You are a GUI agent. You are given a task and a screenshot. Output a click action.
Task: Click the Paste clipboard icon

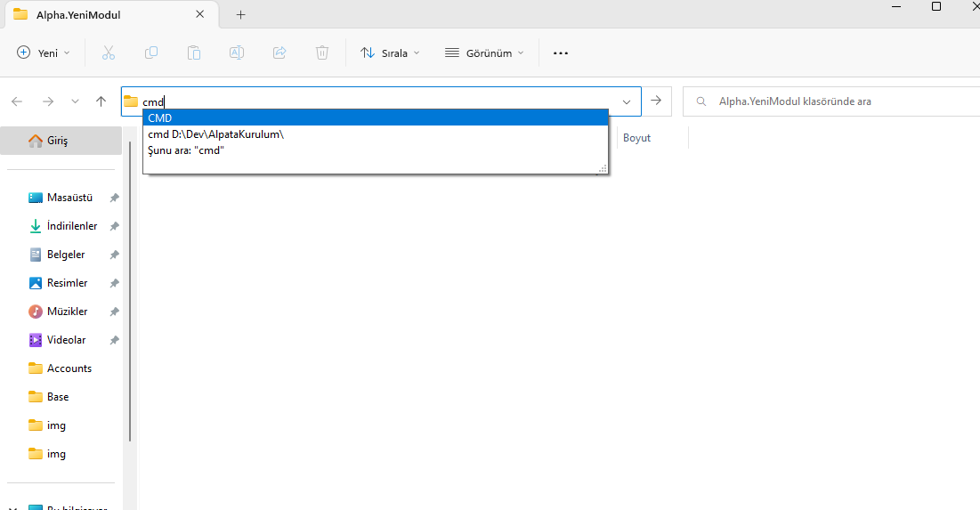coord(194,53)
